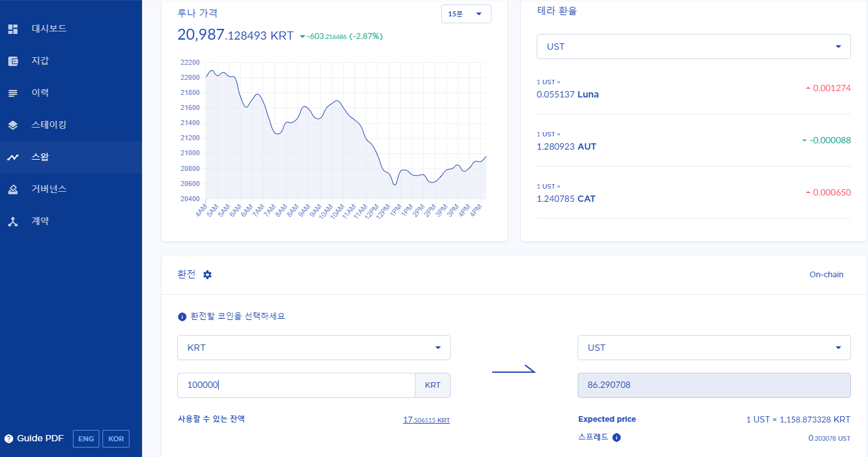The width and height of the screenshot is (868, 457).
Task: Click the 루나 가격 chart title
Action: (x=197, y=13)
